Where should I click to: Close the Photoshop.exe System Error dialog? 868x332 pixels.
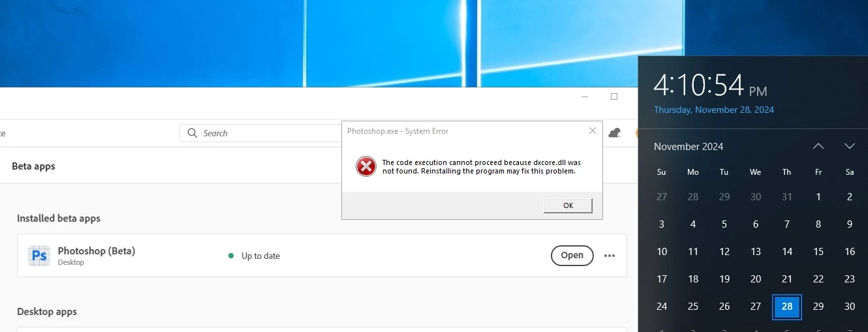click(592, 130)
